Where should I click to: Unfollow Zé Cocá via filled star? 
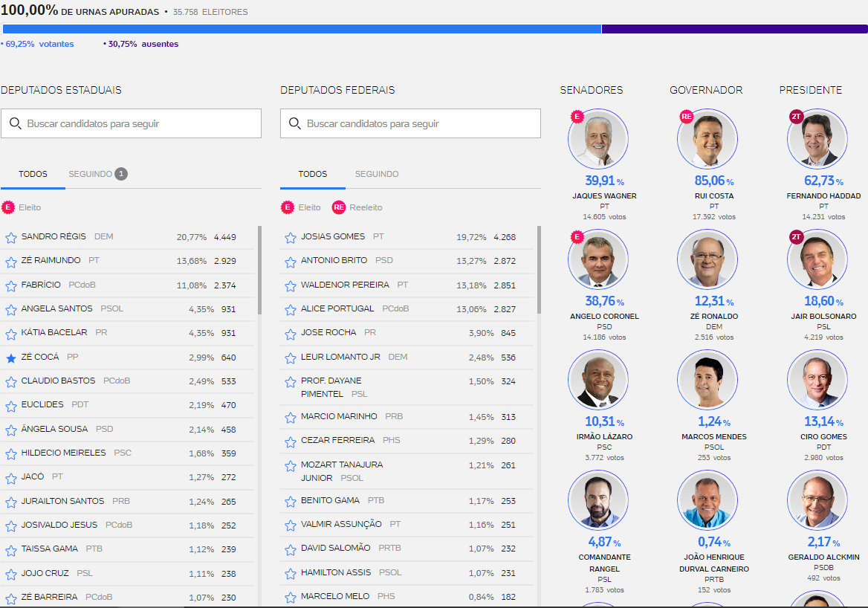point(11,358)
